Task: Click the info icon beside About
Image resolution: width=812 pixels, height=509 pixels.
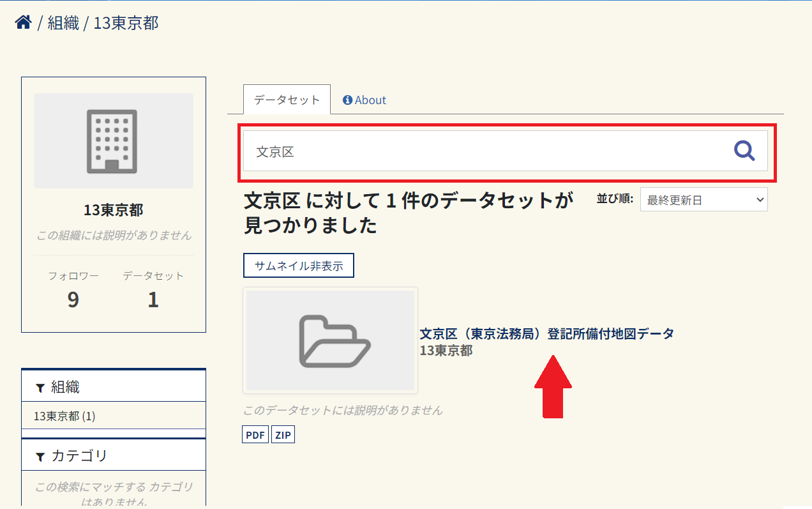Action: [x=347, y=100]
